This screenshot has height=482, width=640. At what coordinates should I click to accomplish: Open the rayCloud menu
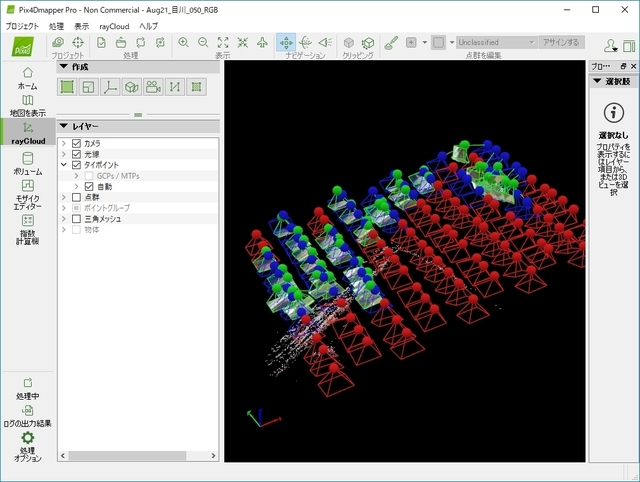point(114,26)
